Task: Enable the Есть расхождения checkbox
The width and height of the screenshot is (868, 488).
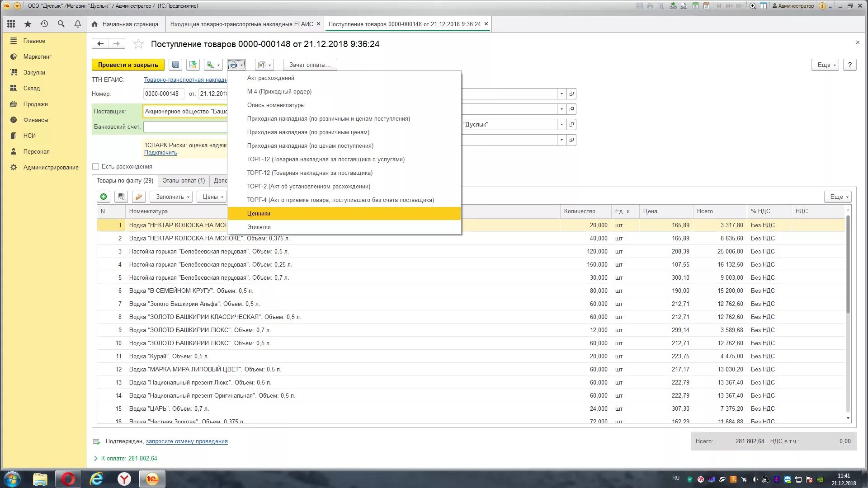Action: pos(95,166)
